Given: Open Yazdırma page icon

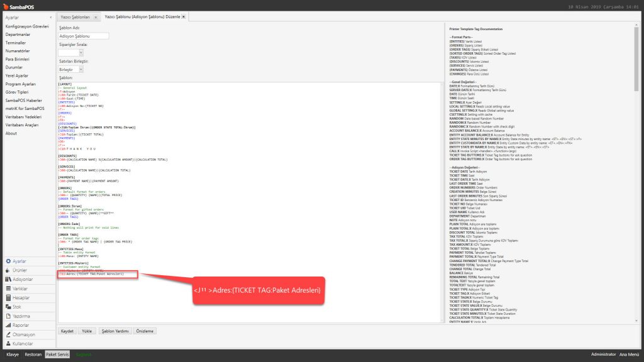Looking at the screenshot, I should click(9, 316).
